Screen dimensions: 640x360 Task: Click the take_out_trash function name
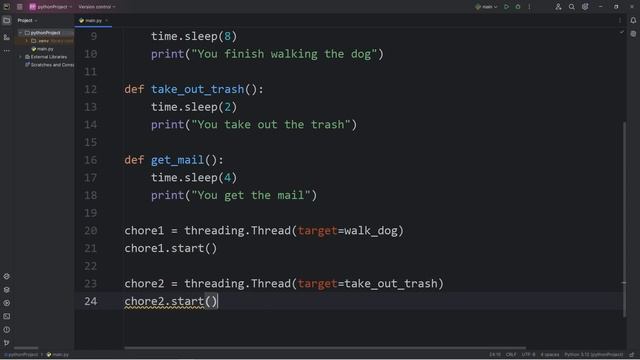198,89
